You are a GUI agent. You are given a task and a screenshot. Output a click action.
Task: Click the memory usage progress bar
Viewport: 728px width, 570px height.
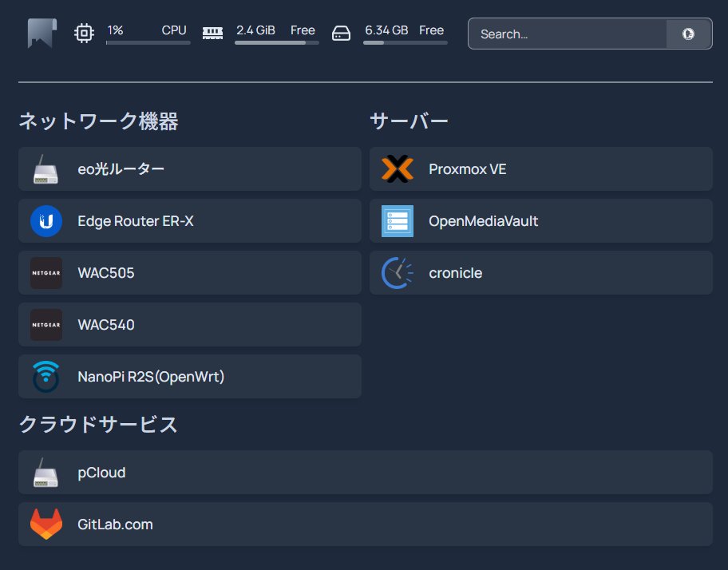click(277, 42)
